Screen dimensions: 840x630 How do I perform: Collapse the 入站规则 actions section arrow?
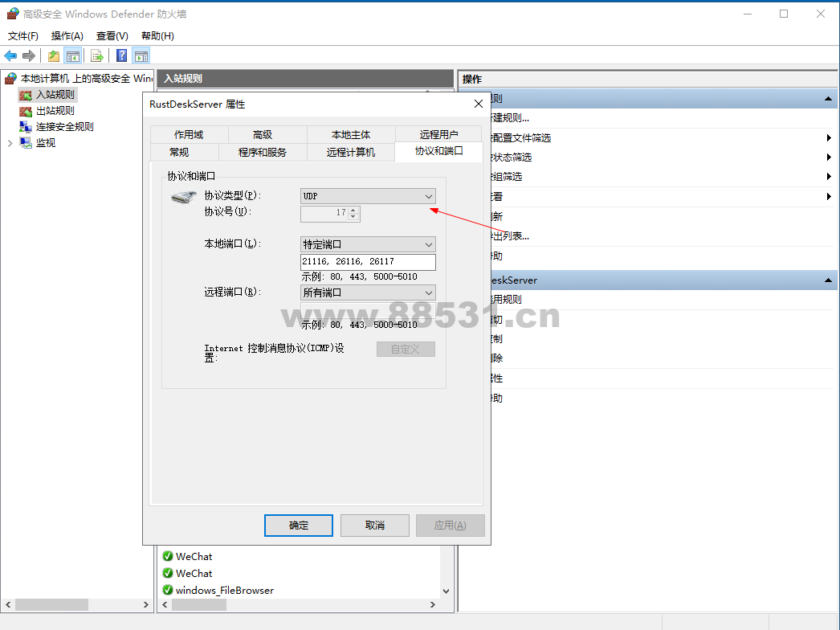[828, 99]
